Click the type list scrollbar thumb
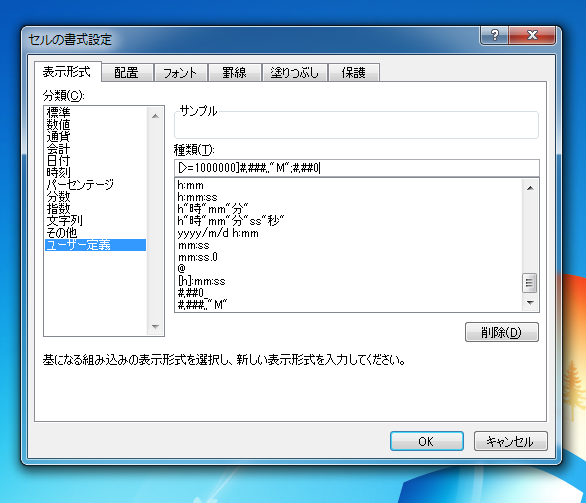586x503 pixels. pyautogui.click(x=529, y=283)
